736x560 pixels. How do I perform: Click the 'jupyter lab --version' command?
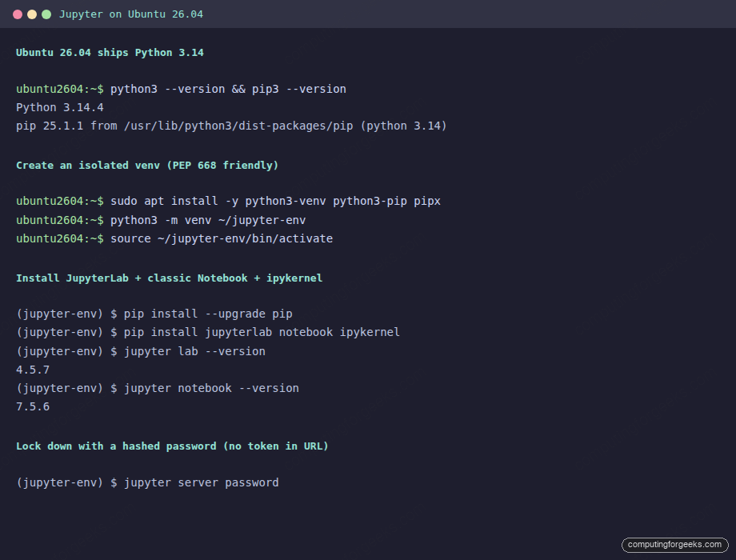point(194,351)
